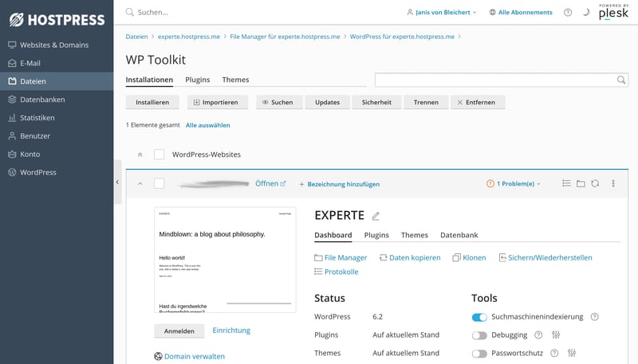Click Öffnen to open site

[x=270, y=184]
